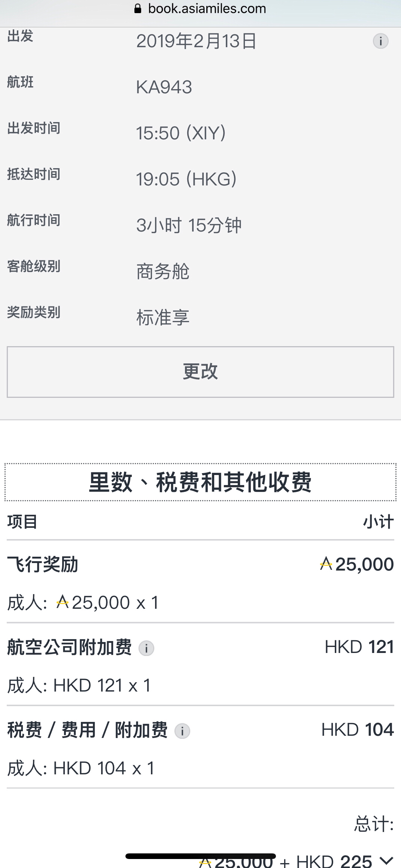The width and height of the screenshot is (401, 868).
Task: Select the 里数、税费和其他收费 heading
Action: (x=200, y=482)
